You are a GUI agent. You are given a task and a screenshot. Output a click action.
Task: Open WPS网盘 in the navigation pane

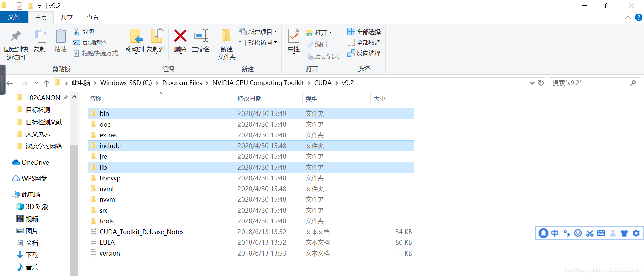(30, 178)
